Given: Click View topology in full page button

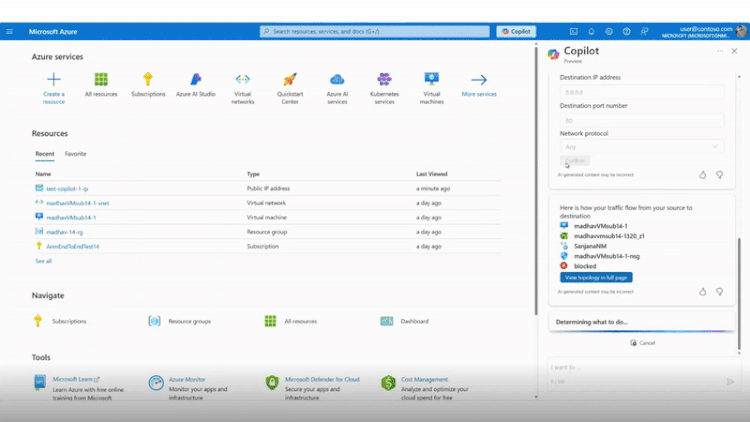Looking at the screenshot, I should 596,278.
